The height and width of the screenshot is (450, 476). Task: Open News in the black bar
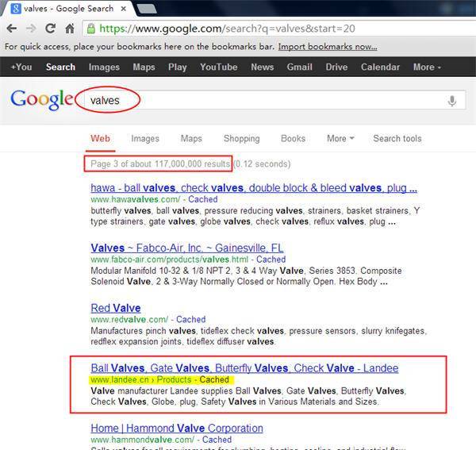[263, 67]
